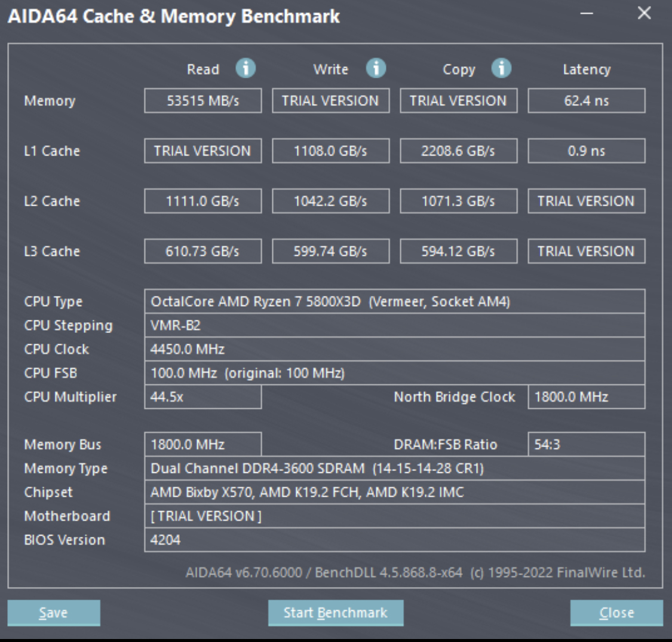
Task: Click the Latency column header
Action: (587, 70)
